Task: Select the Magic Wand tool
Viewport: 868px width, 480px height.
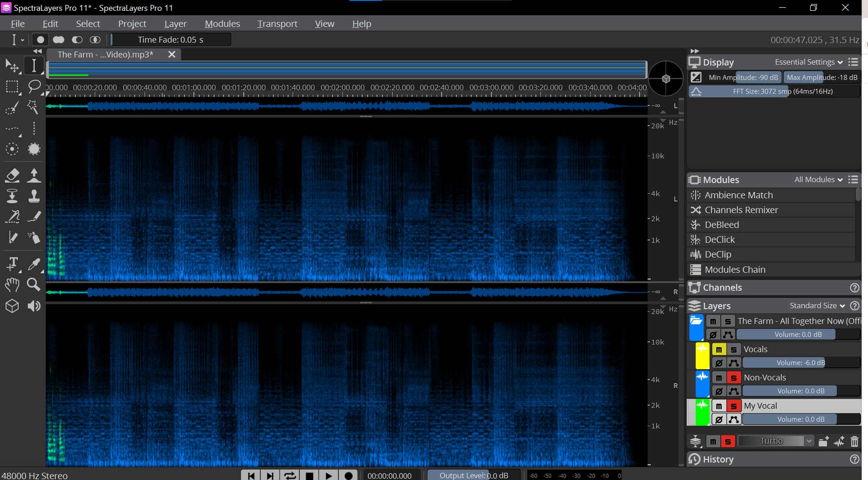Action: pos(34,108)
